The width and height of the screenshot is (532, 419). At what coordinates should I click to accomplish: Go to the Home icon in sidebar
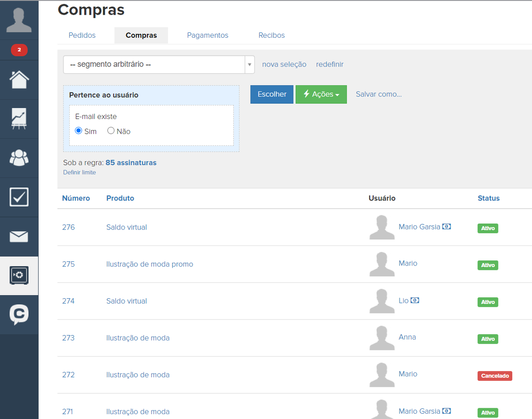19,80
